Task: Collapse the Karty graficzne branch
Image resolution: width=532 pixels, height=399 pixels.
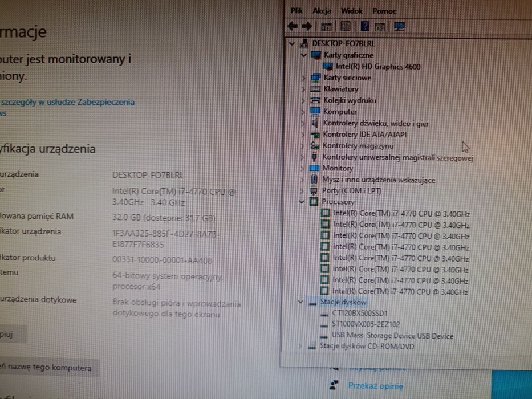Action: [x=304, y=55]
